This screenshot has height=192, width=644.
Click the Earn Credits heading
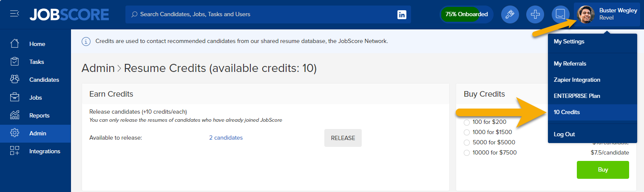click(x=111, y=94)
